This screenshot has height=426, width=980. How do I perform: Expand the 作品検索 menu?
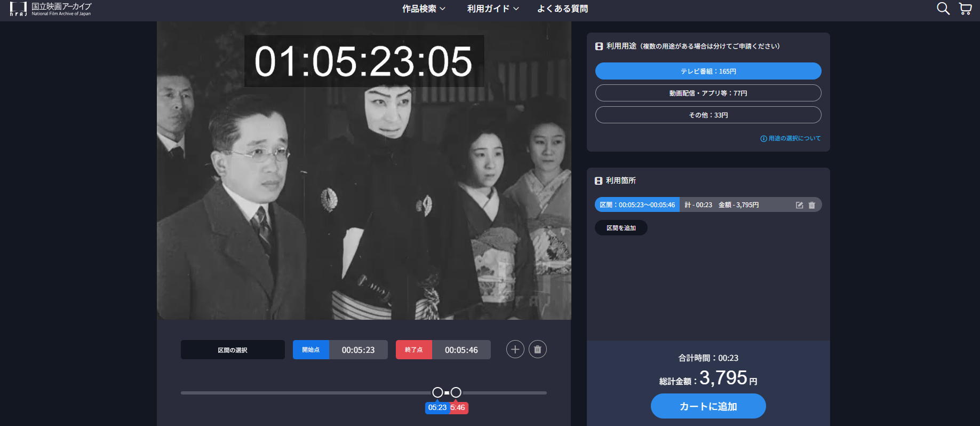[424, 9]
